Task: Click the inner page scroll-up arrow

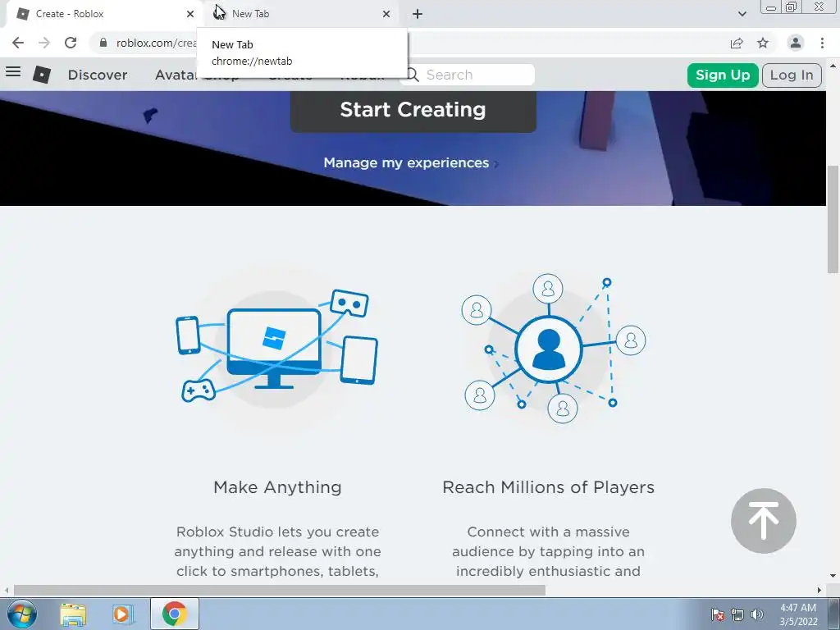Action: 833,66
